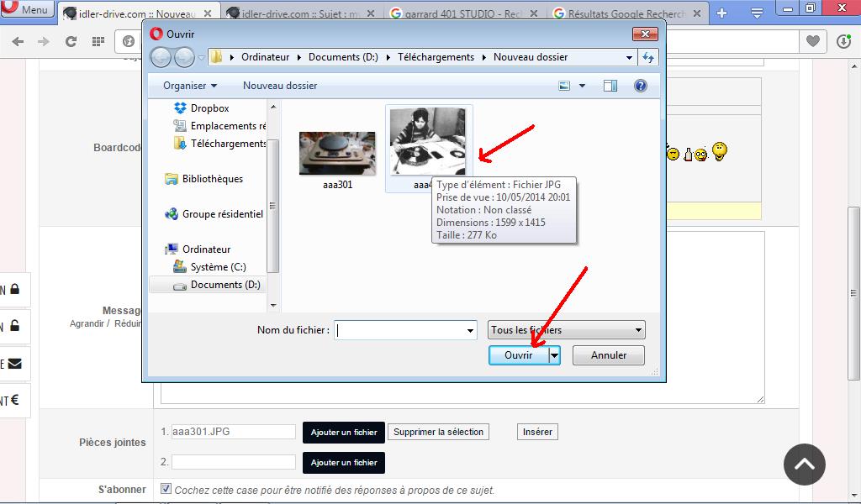Select the aaa301 image thumbnail
Screen dimensions: 861x504
pyautogui.click(x=337, y=155)
